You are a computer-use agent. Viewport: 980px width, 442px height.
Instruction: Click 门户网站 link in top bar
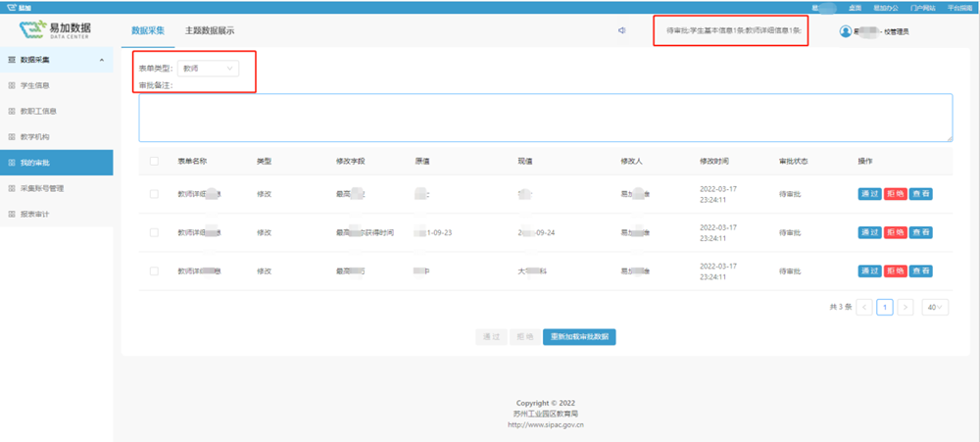point(923,8)
